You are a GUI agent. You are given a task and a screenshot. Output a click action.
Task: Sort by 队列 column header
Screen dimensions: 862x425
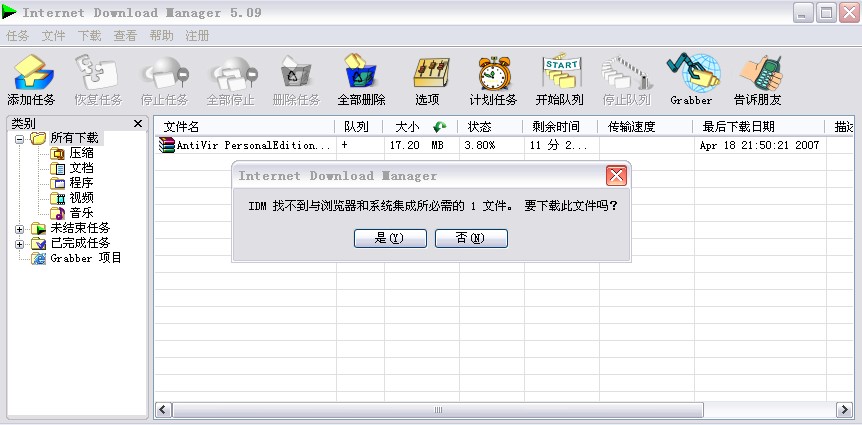click(359, 127)
